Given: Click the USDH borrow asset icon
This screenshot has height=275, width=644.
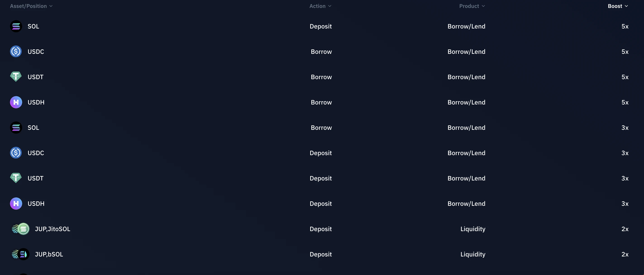Looking at the screenshot, I should coord(16,102).
